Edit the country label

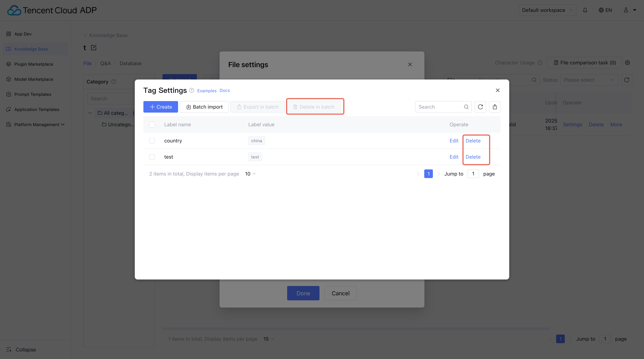(454, 141)
